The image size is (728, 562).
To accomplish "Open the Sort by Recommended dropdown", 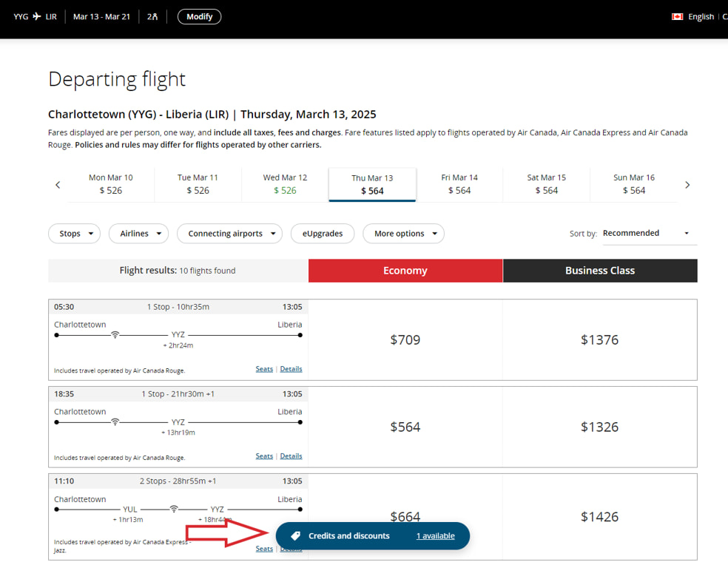I will (649, 233).
